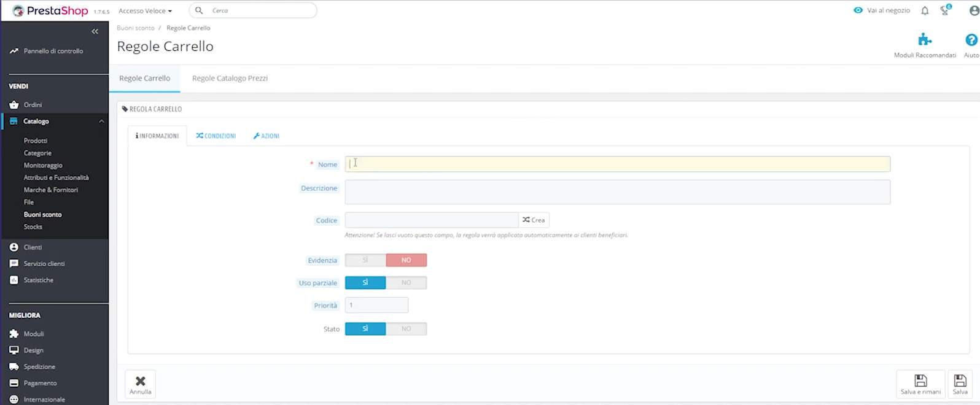Set Evidenza toggle to SI
The width and height of the screenshot is (980, 405).
(365, 260)
